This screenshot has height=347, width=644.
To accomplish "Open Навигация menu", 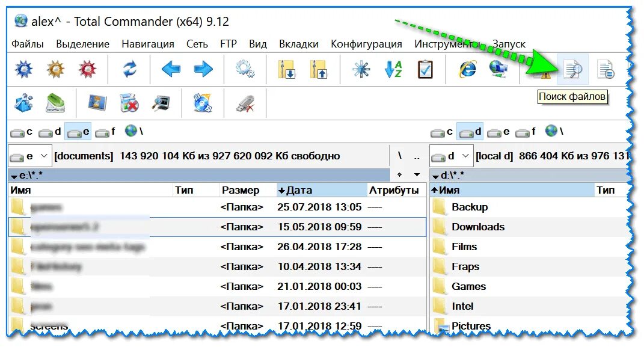I will click(148, 44).
